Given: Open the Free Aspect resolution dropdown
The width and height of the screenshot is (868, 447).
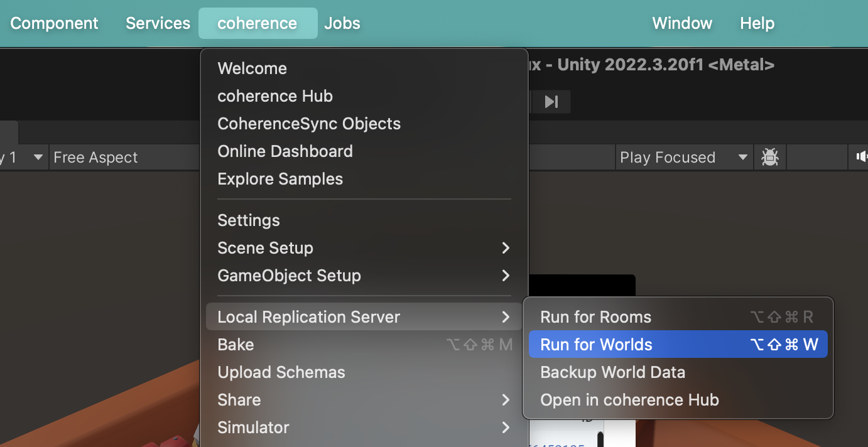Looking at the screenshot, I should (126, 157).
